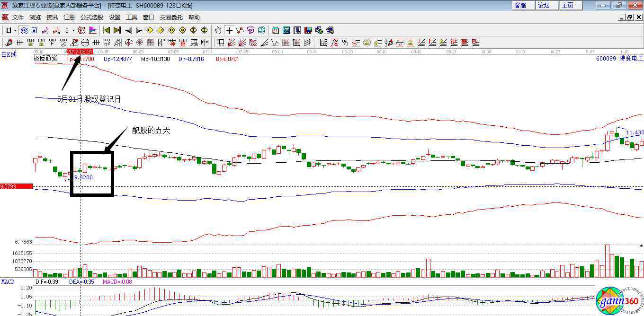Jump to first bar with green start arrow

pyautogui.click(x=107, y=30)
